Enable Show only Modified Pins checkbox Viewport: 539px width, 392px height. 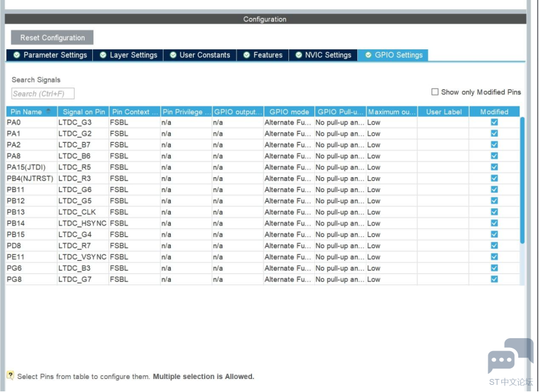coord(435,92)
